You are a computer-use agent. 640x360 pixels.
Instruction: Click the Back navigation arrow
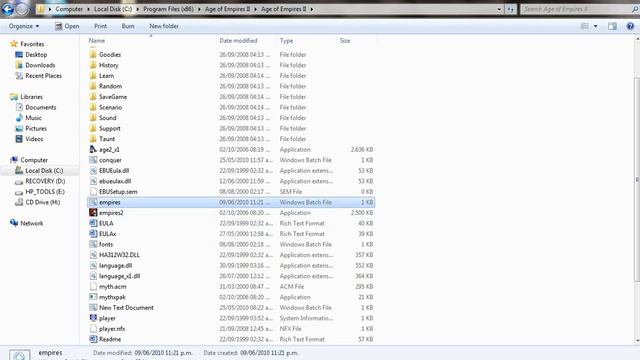(x=8, y=9)
